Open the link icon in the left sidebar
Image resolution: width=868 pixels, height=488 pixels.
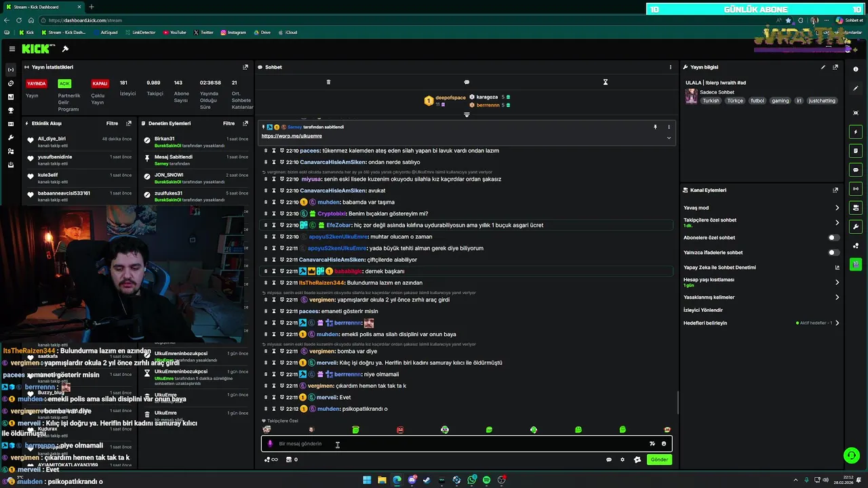point(10,83)
